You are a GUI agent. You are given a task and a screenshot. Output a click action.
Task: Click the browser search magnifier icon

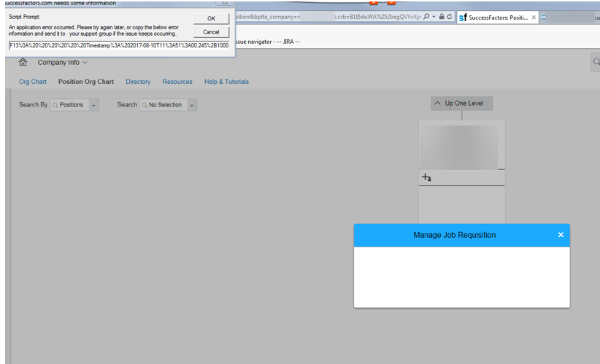tap(426, 17)
